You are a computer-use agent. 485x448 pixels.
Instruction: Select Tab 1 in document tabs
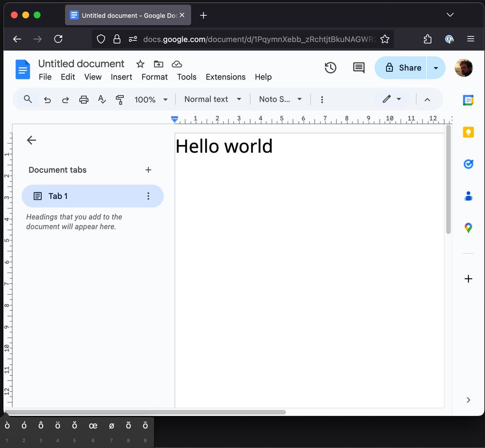(93, 196)
